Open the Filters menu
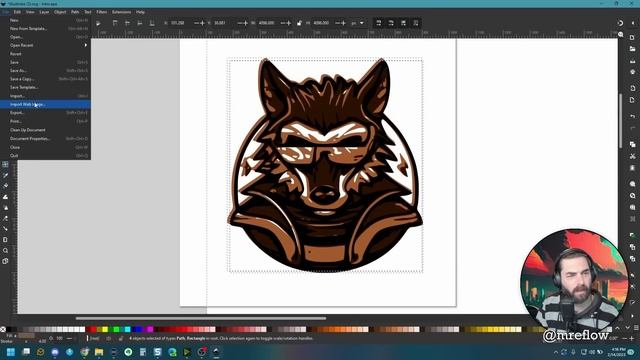Image resolution: width=640 pixels, height=360 pixels. (102, 12)
